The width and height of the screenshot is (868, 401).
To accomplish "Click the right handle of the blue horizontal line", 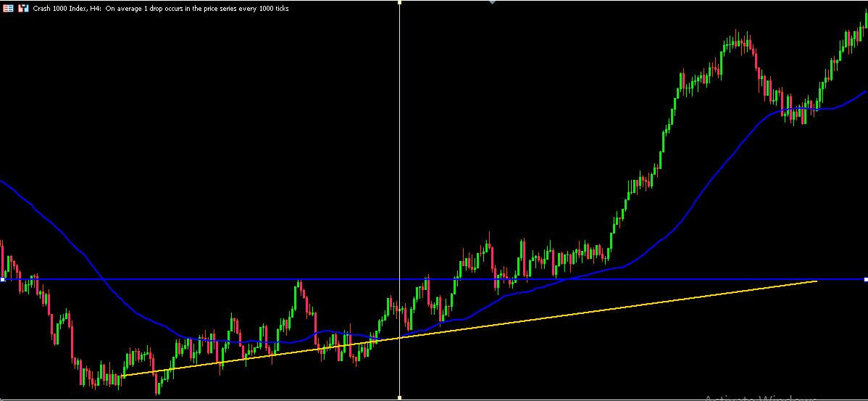I will (865, 279).
